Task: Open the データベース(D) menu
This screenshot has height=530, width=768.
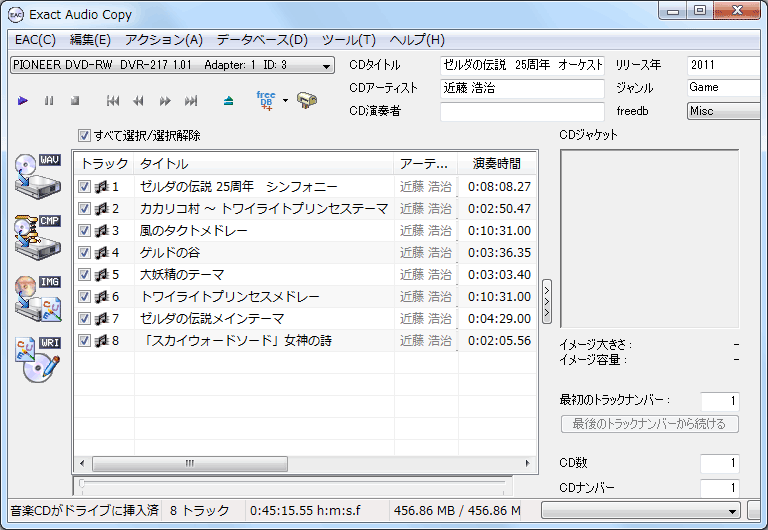Action: point(262,40)
